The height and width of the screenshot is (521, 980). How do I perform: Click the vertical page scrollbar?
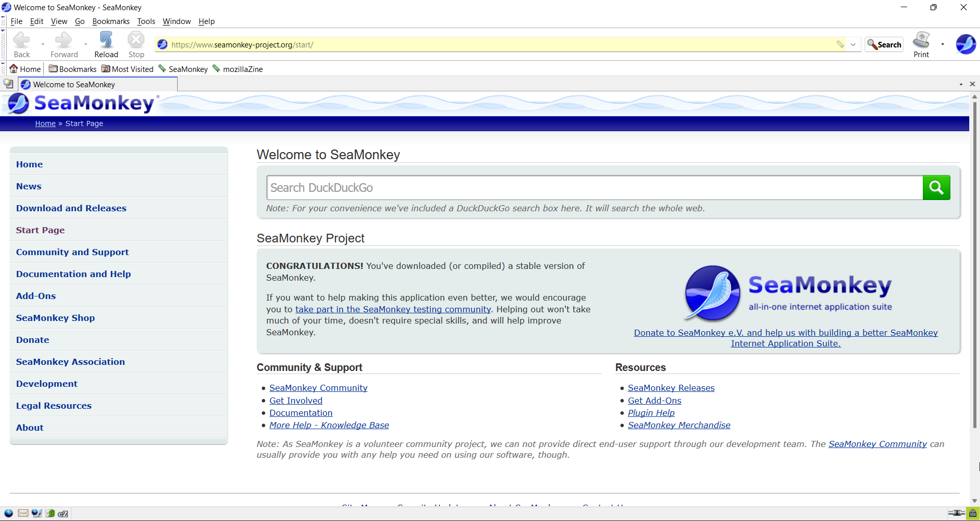[974, 265]
